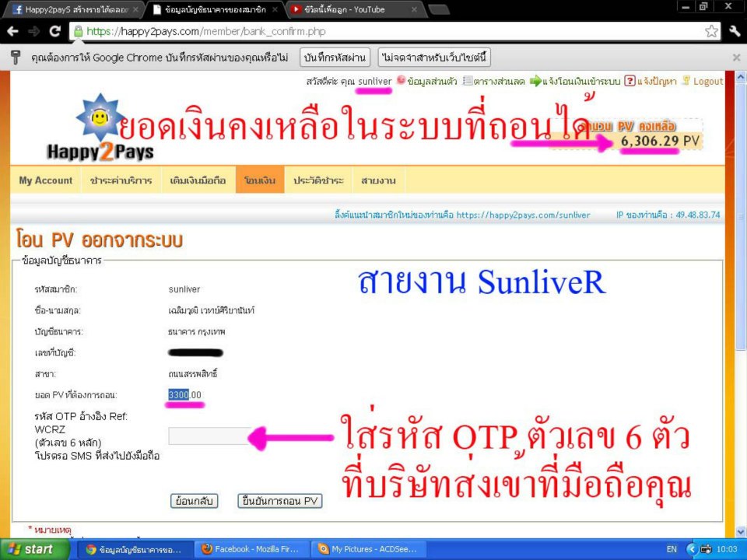Image resolution: width=747 pixels, height=560 pixels.
Task: Bookmark page with the star icon
Action: tap(711, 31)
